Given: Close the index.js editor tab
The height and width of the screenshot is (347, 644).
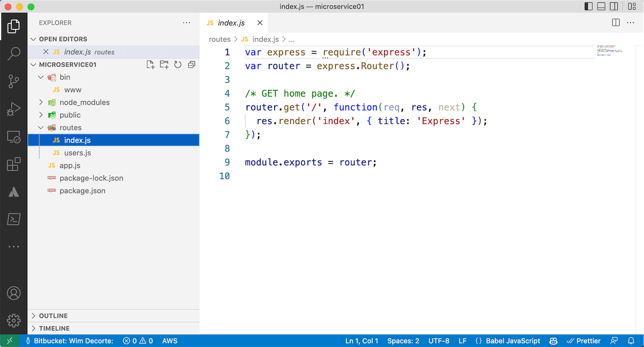Looking at the screenshot, I should tap(260, 23).
